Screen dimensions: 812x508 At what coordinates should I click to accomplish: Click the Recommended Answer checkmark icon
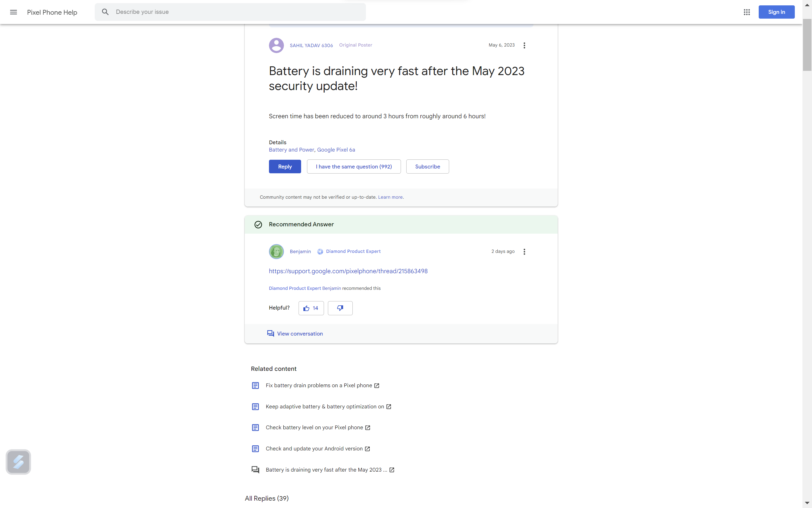point(258,224)
